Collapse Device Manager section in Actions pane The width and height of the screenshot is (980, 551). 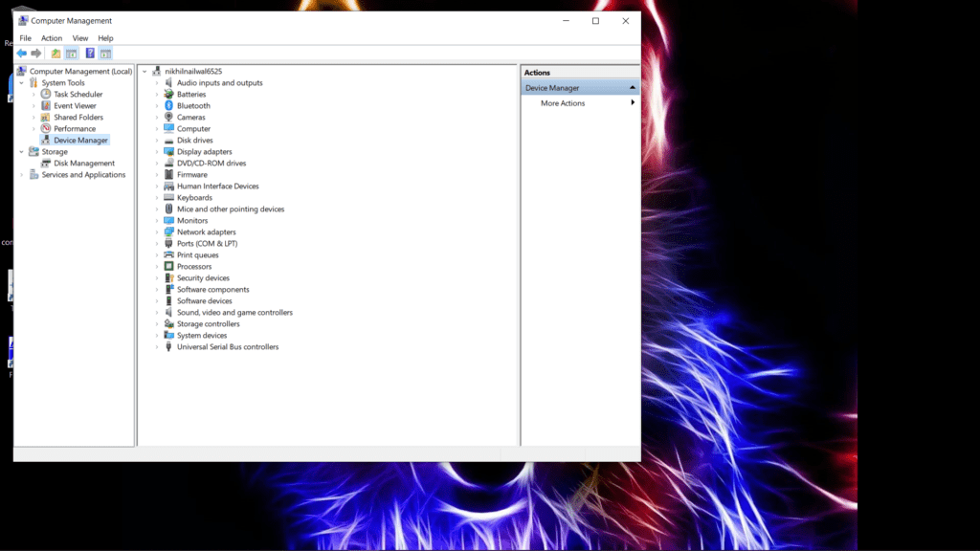pos(633,87)
